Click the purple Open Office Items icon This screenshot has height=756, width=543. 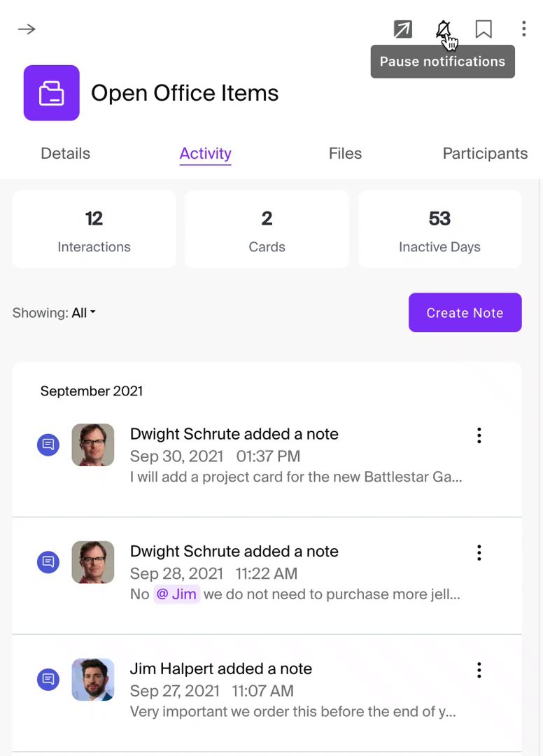(52, 93)
